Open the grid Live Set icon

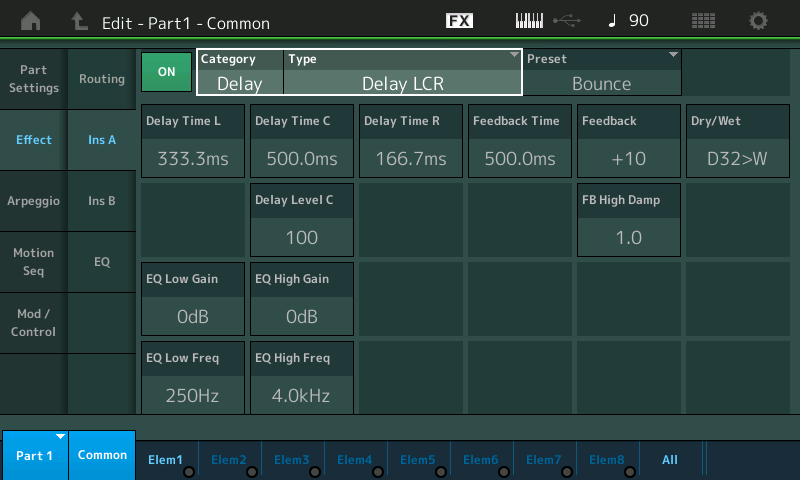click(x=703, y=21)
